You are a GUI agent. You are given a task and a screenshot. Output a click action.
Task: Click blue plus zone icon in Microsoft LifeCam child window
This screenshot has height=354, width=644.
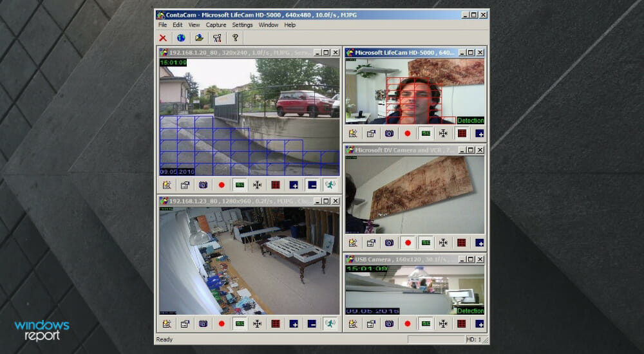click(479, 133)
